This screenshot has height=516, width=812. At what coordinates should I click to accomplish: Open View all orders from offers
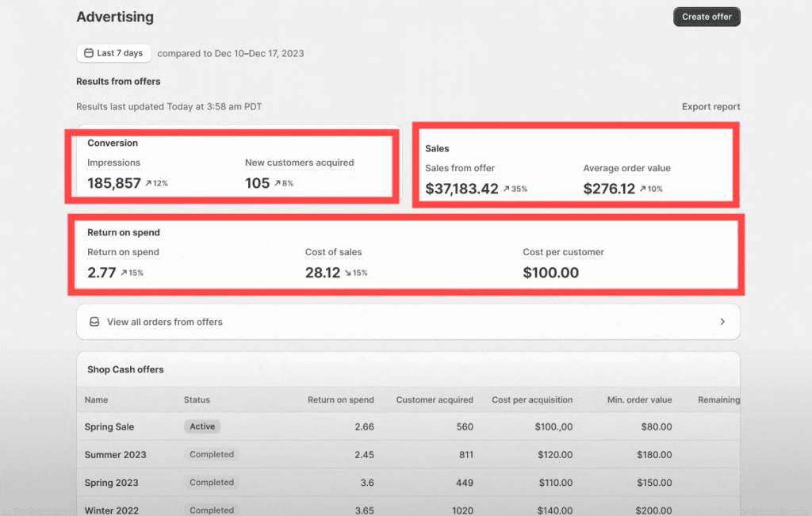pos(165,322)
